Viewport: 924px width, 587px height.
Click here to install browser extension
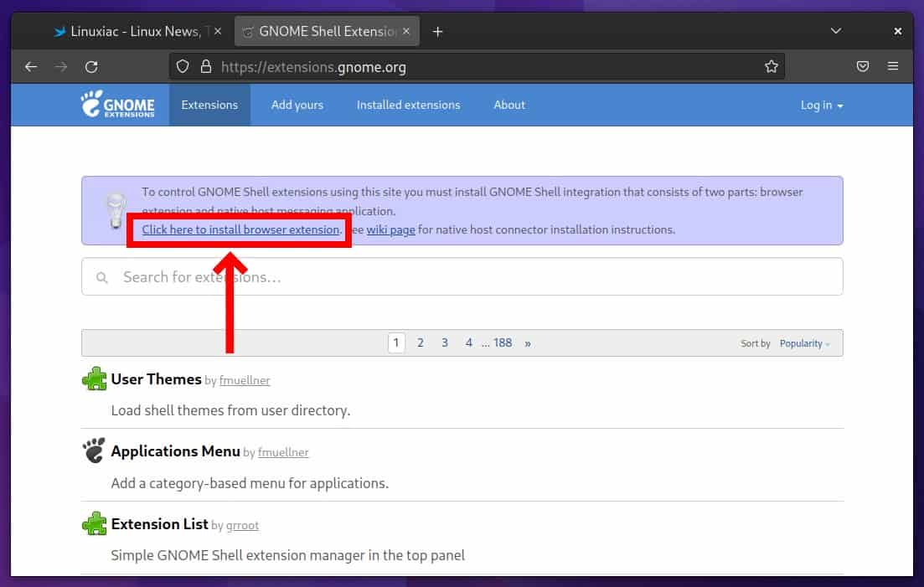pyautogui.click(x=239, y=229)
